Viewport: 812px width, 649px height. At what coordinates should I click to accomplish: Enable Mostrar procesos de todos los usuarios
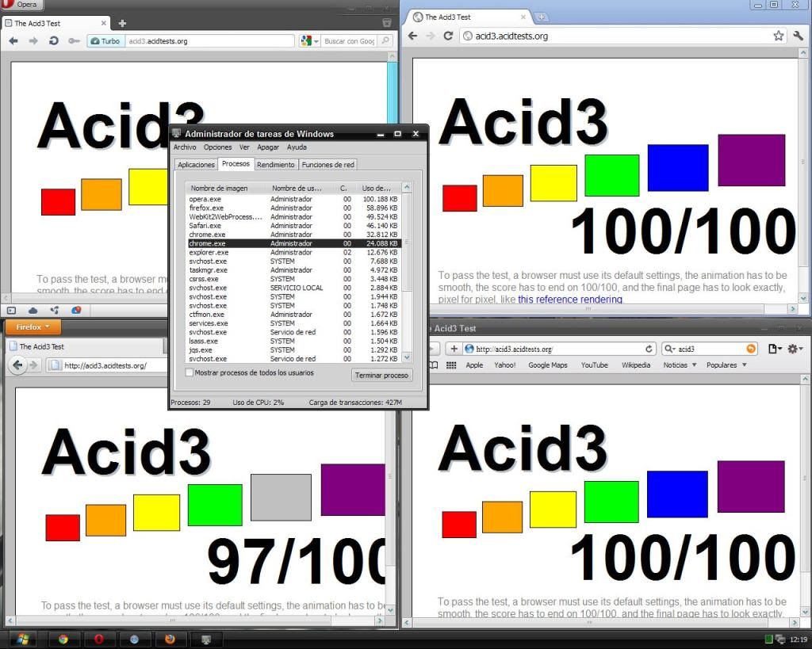(190, 372)
